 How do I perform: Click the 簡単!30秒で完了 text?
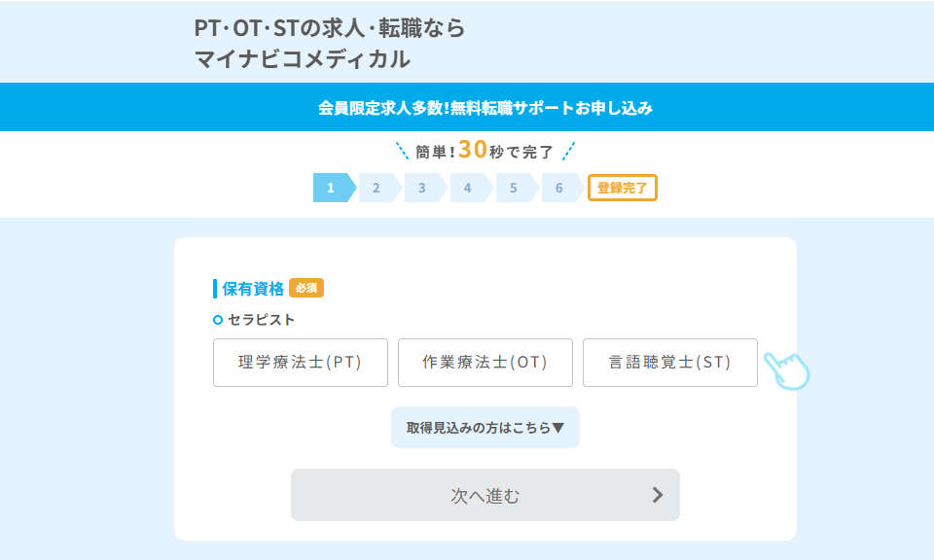click(x=485, y=151)
